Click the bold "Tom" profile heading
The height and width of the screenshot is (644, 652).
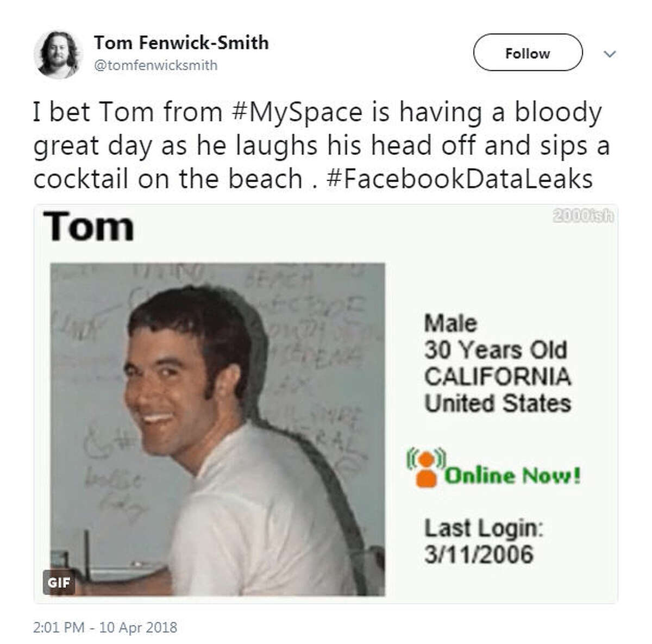click(89, 227)
